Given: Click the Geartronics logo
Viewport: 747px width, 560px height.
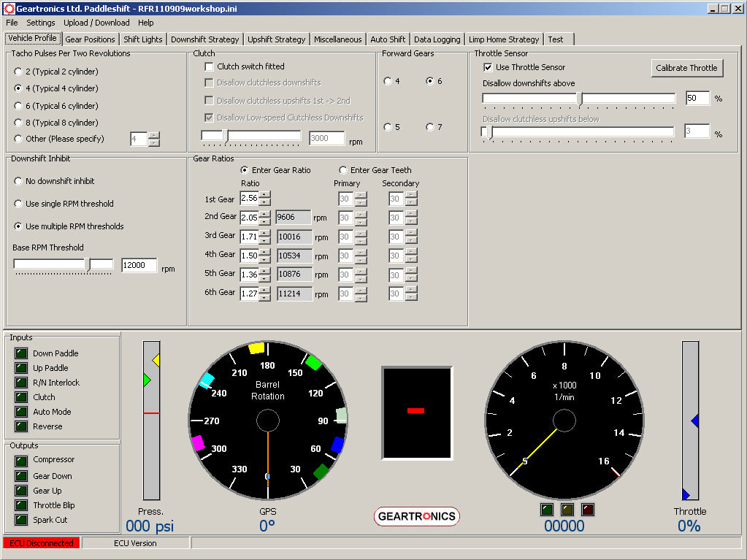Looking at the screenshot, I should pos(417,516).
